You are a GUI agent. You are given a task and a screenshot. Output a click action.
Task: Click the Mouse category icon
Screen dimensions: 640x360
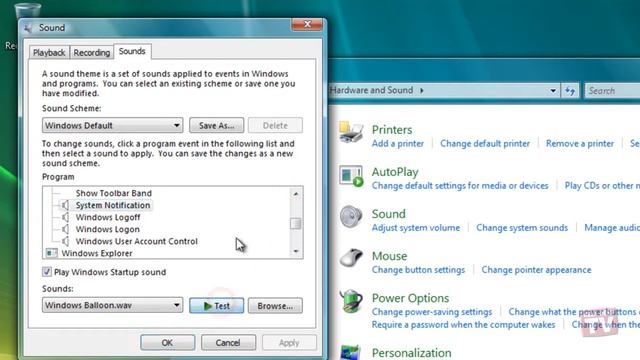point(351,258)
